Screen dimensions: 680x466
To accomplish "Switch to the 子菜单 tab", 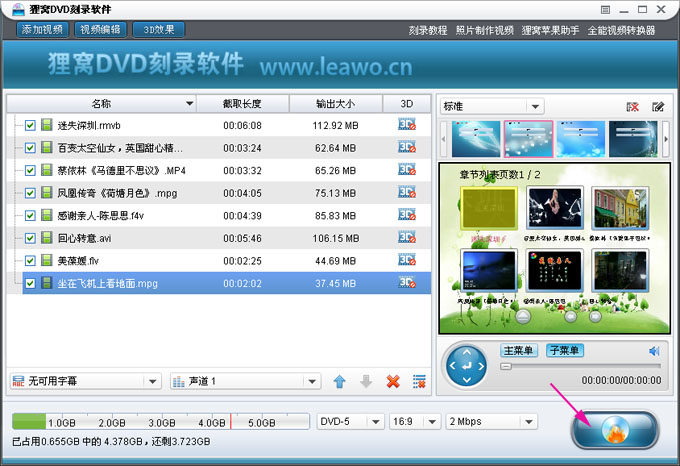I will 565,350.
